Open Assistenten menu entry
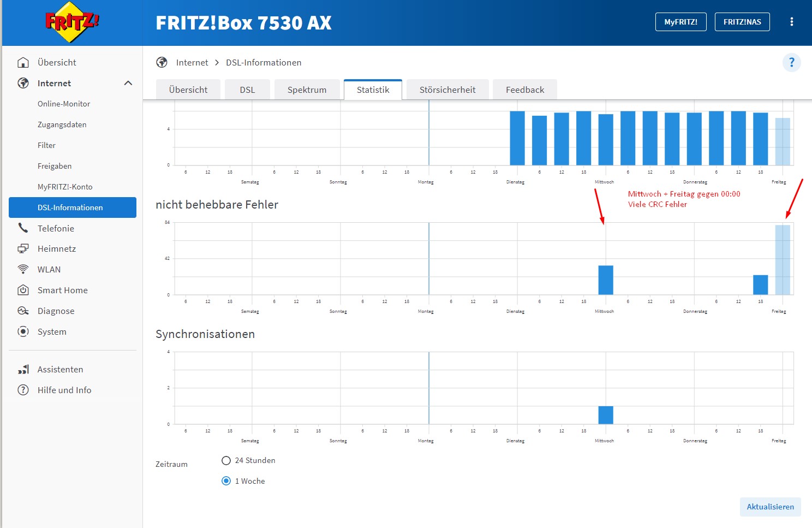Viewport: 812px width, 528px height. tap(61, 369)
